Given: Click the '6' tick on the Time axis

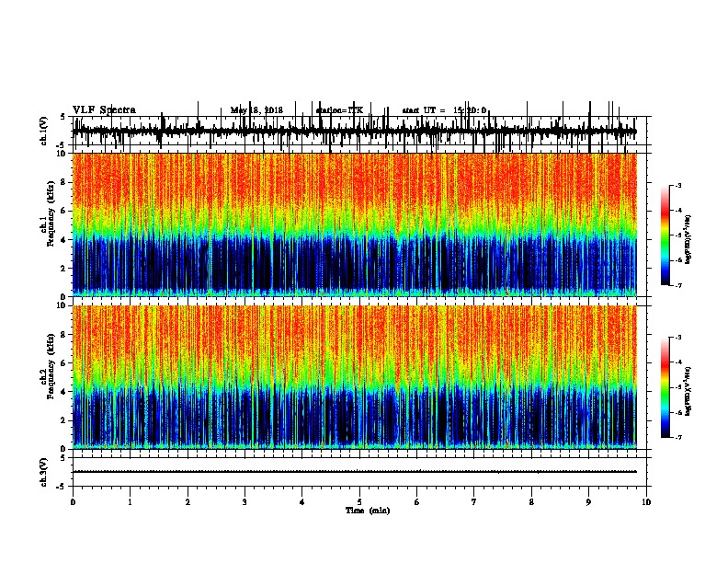Looking at the screenshot, I should pos(417,502).
